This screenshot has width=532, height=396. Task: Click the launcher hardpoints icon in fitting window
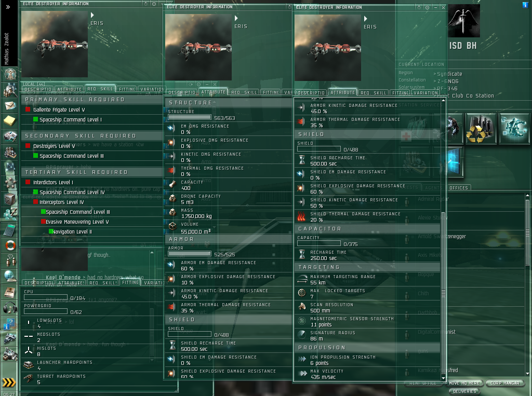coord(28,365)
